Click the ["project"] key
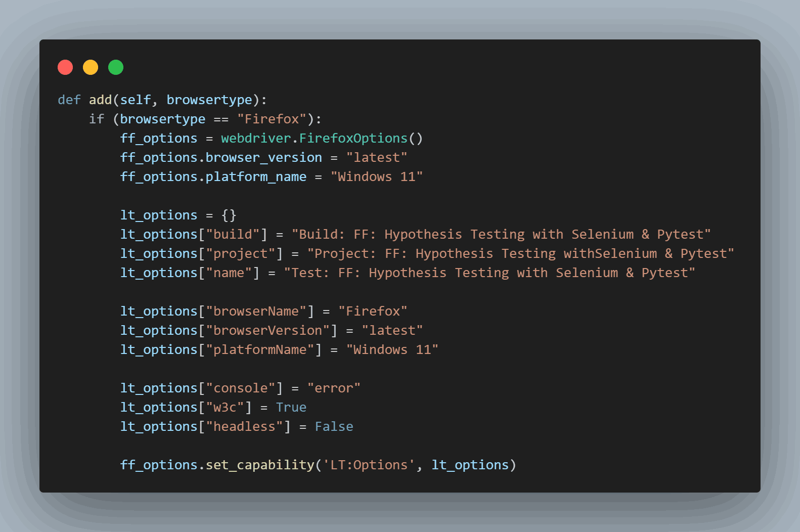This screenshot has width=800, height=532. pyautogui.click(x=241, y=253)
